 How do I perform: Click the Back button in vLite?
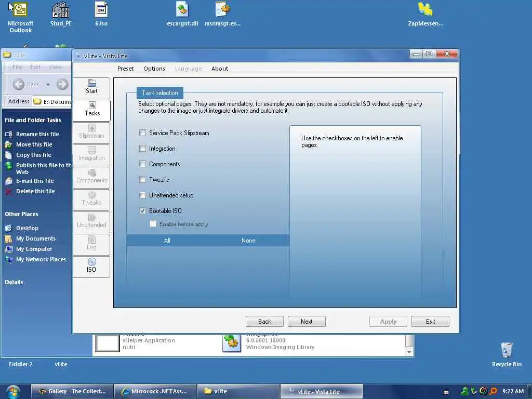coord(264,321)
